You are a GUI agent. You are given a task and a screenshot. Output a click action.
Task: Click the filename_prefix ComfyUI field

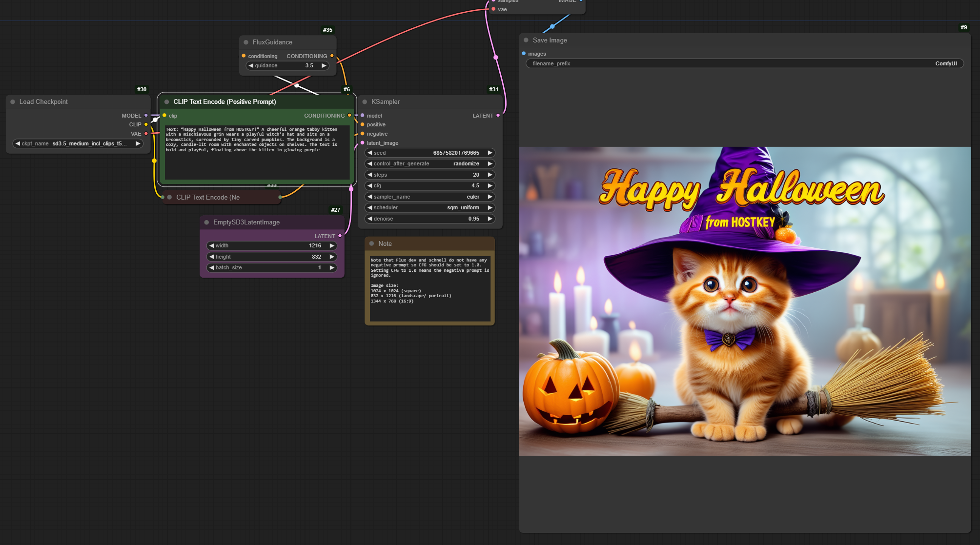coord(744,64)
